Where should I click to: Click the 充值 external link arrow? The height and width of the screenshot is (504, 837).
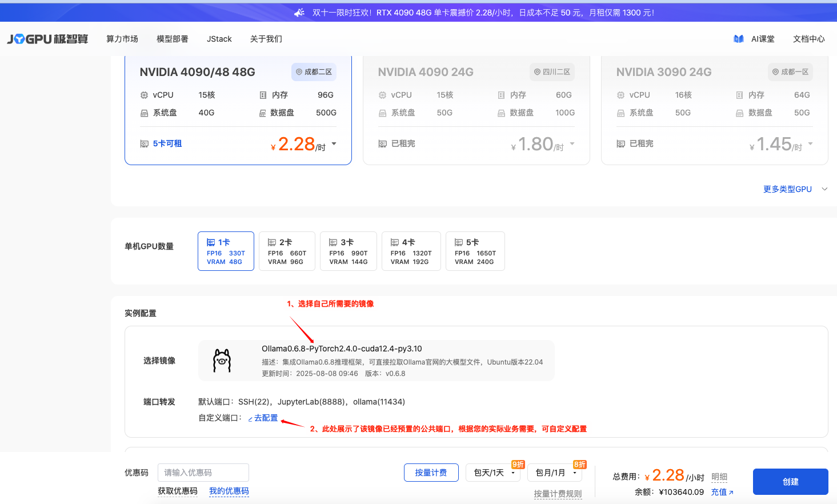click(731, 493)
